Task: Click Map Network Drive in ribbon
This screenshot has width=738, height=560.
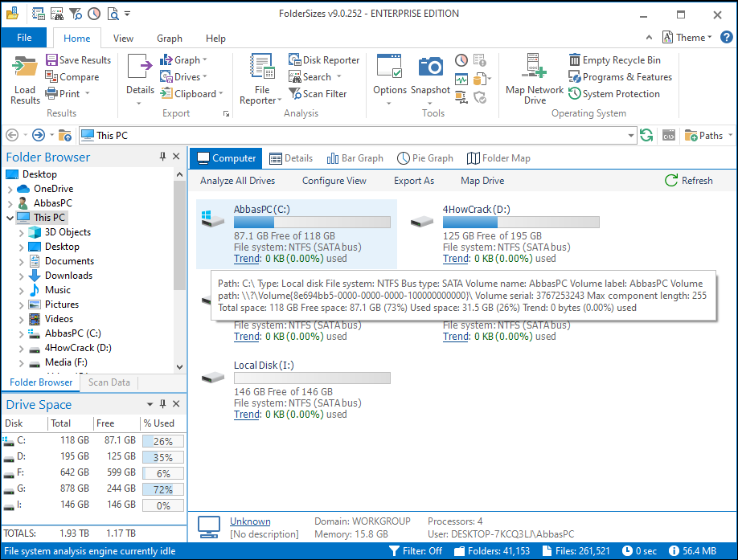Action: coord(534,79)
